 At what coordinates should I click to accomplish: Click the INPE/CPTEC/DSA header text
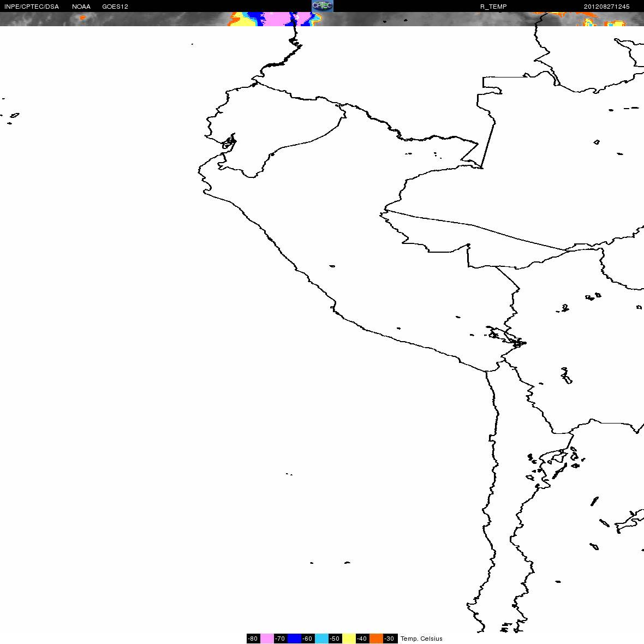[x=32, y=7]
